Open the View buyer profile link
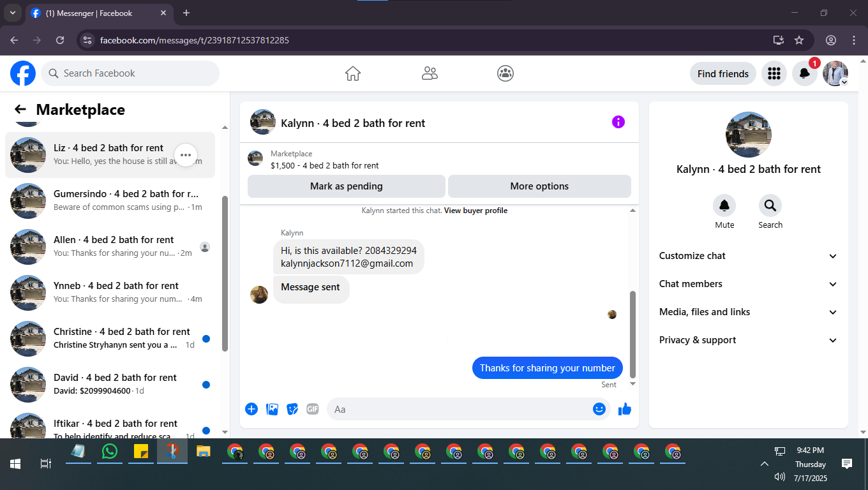 click(x=475, y=211)
